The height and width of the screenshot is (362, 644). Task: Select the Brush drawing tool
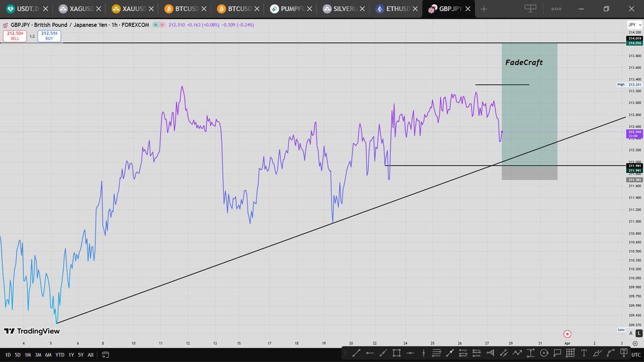[x=597, y=353]
